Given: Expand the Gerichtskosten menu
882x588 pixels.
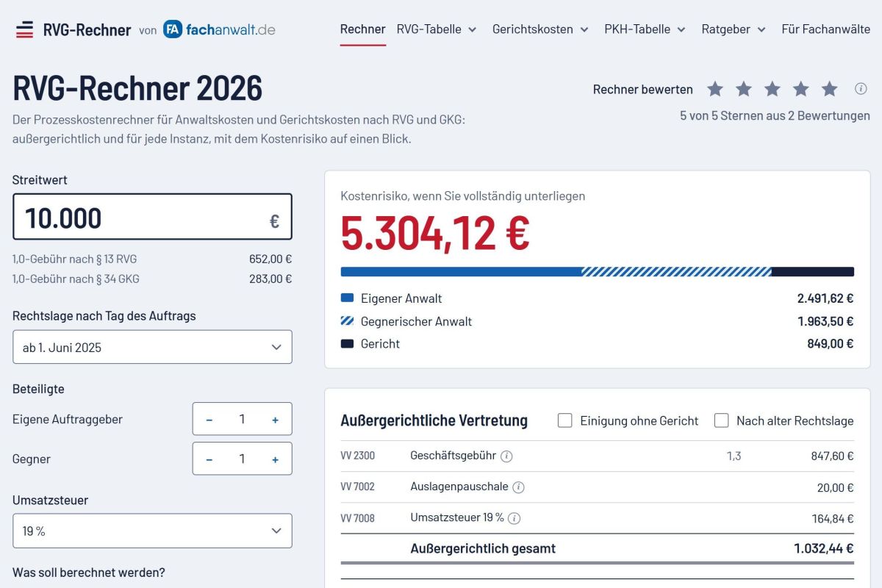Looking at the screenshot, I should click(x=540, y=29).
